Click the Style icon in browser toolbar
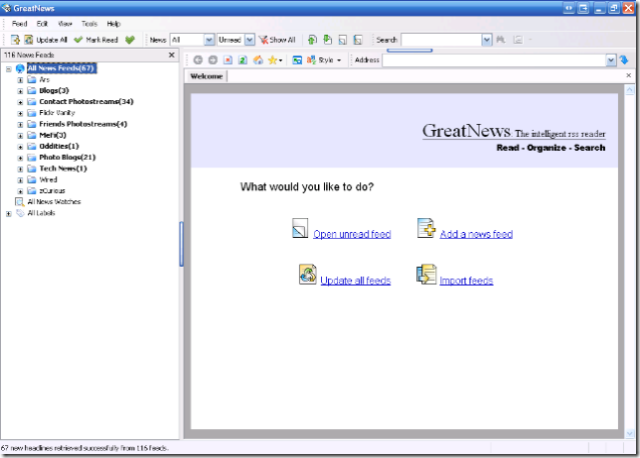The height and width of the screenshot is (458, 640). coord(311,60)
